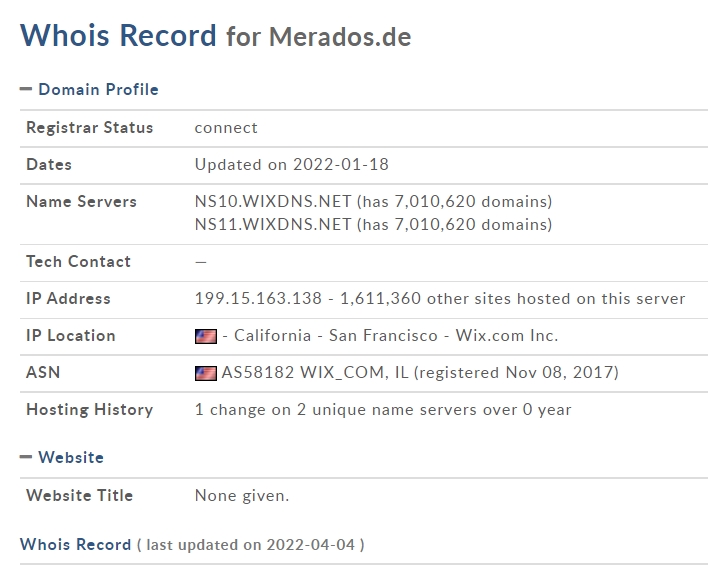
Task: Click the Registrar Status connect value
Action: (226, 128)
